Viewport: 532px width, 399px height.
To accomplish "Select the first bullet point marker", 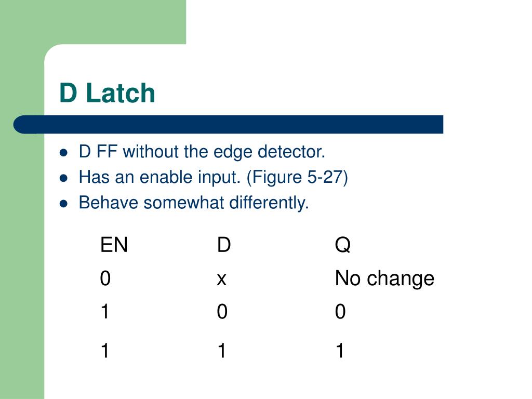I will coord(63,153).
